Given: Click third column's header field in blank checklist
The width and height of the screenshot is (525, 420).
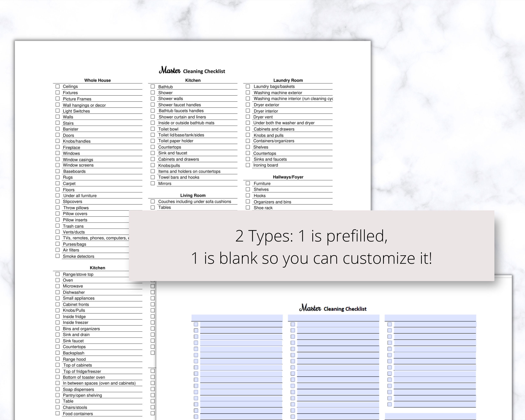Looking at the screenshot, I should coord(430,318).
